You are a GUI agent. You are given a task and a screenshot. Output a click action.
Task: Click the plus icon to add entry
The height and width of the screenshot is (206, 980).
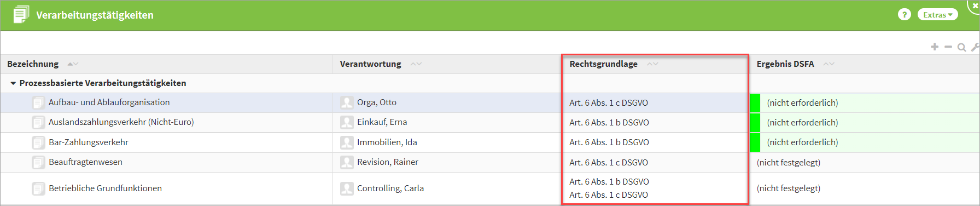point(935,47)
